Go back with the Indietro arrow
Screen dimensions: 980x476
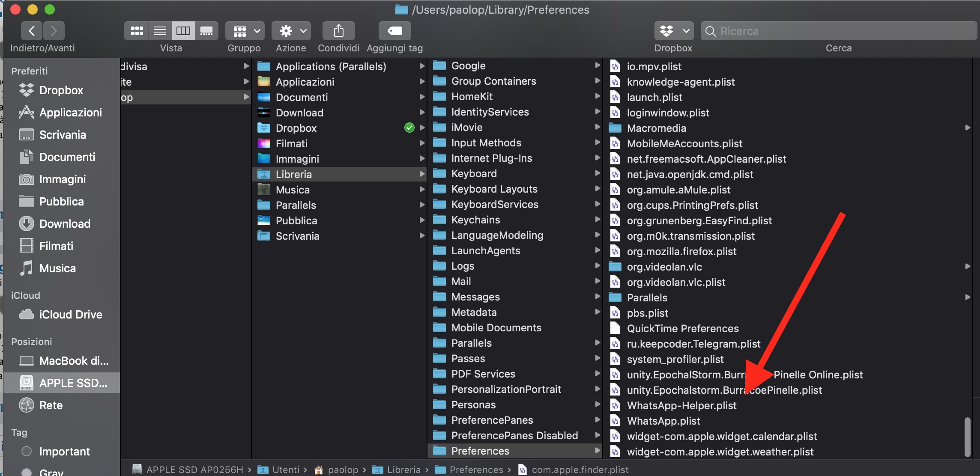pos(32,31)
